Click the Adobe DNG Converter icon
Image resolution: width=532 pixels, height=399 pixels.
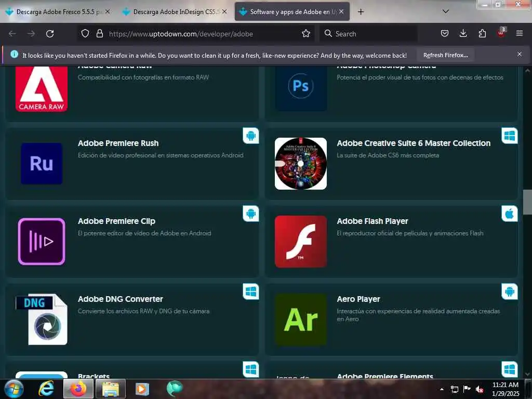tap(42, 320)
